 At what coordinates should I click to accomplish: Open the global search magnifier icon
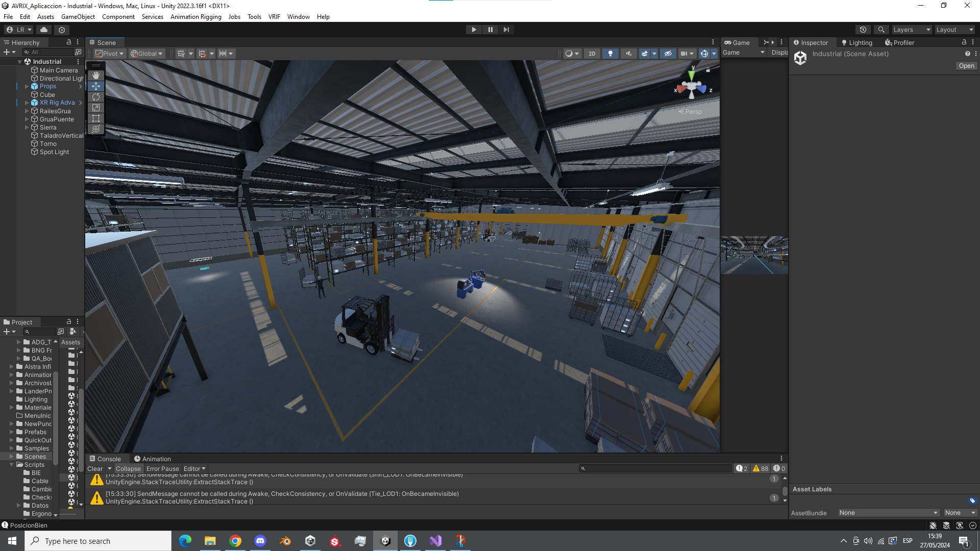pyautogui.click(x=881, y=30)
